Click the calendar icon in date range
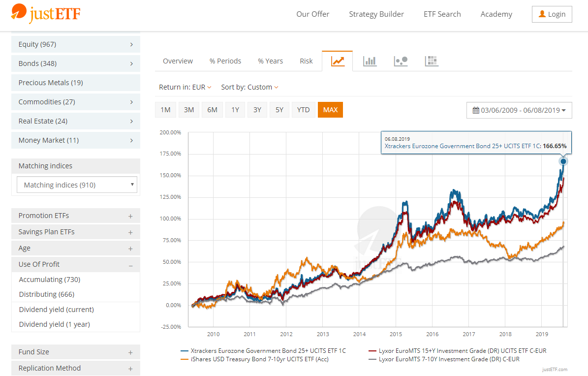The height and width of the screenshot is (376, 588). pyautogui.click(x=475, y=110)
